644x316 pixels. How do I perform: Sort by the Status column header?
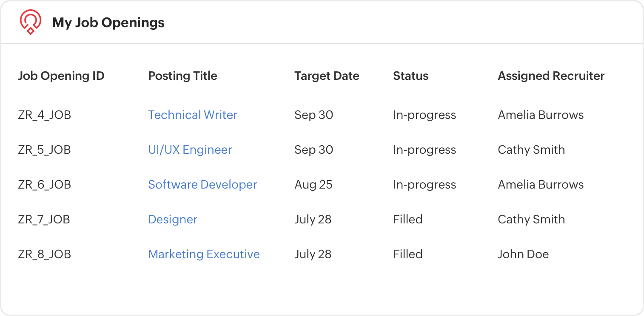[410, 76]
